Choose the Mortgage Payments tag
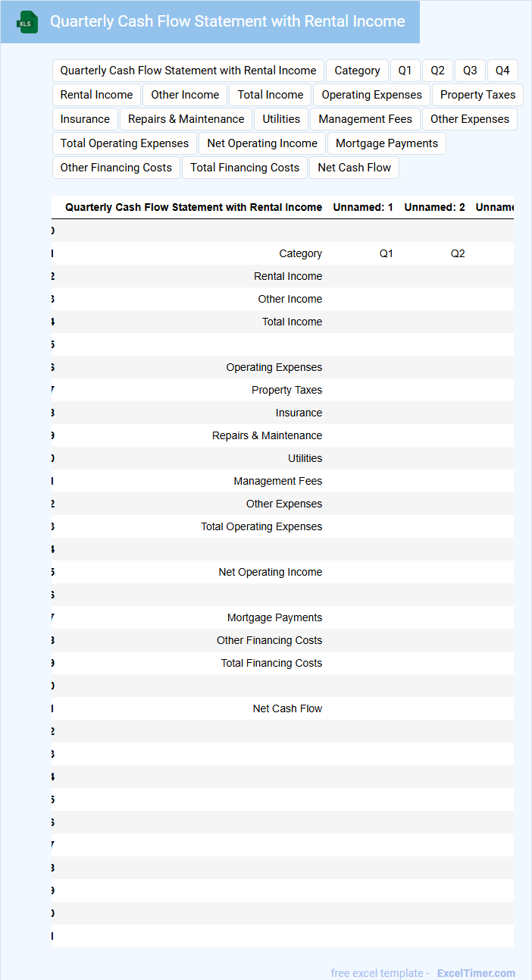The width and height of the screenshot is (532, 980). (x=386, y=143)
